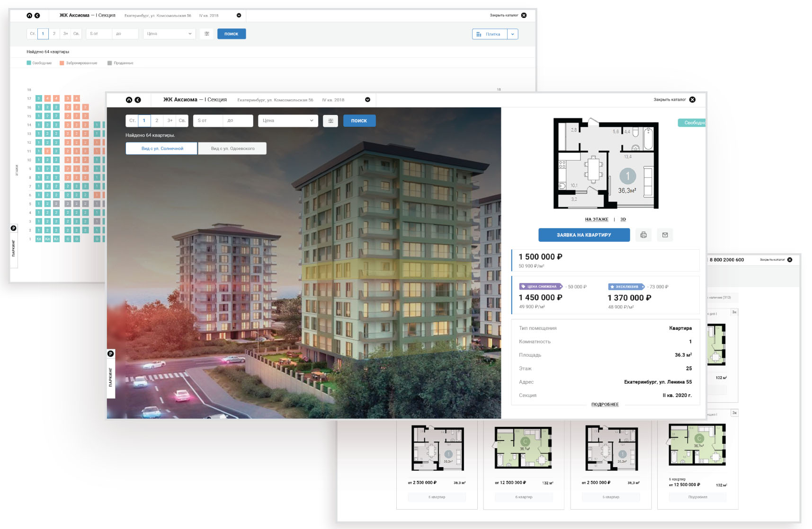
Task: Click the filter sliders icon in the tile grid window
Action: click(207, 34)
